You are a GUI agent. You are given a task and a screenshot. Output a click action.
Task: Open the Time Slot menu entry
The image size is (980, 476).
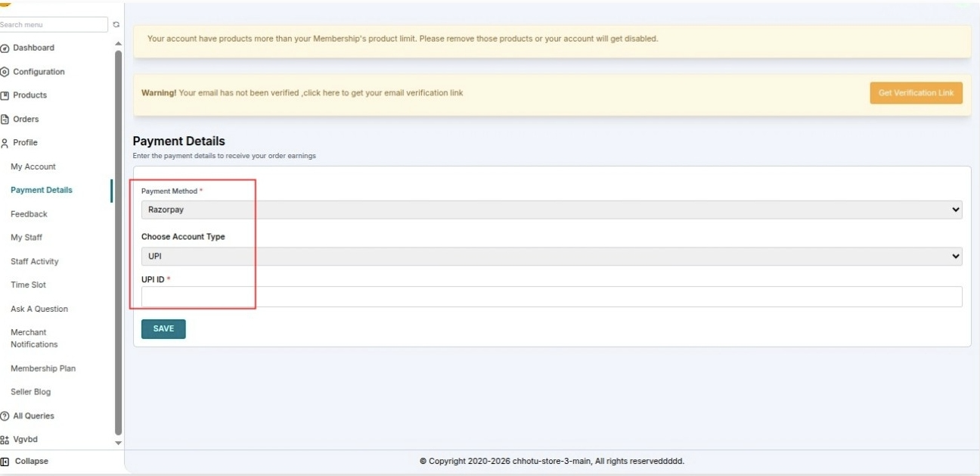pyautogui.click(x=29, y=285)
